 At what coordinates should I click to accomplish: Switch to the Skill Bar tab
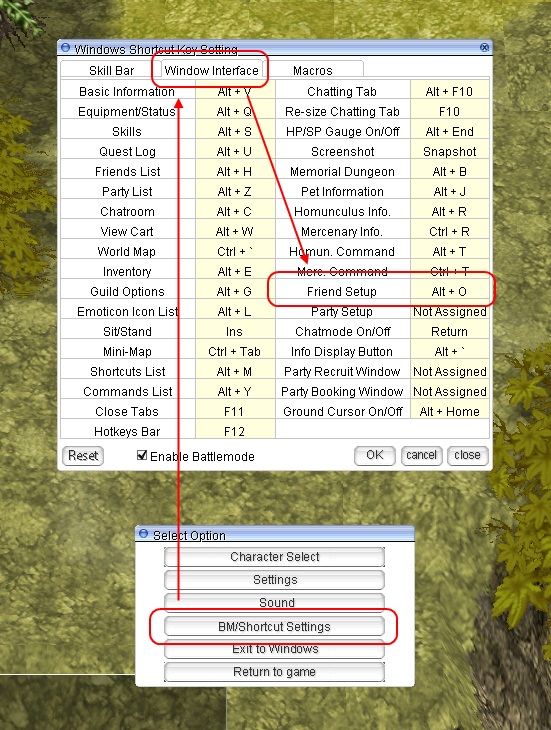point(111,70)
